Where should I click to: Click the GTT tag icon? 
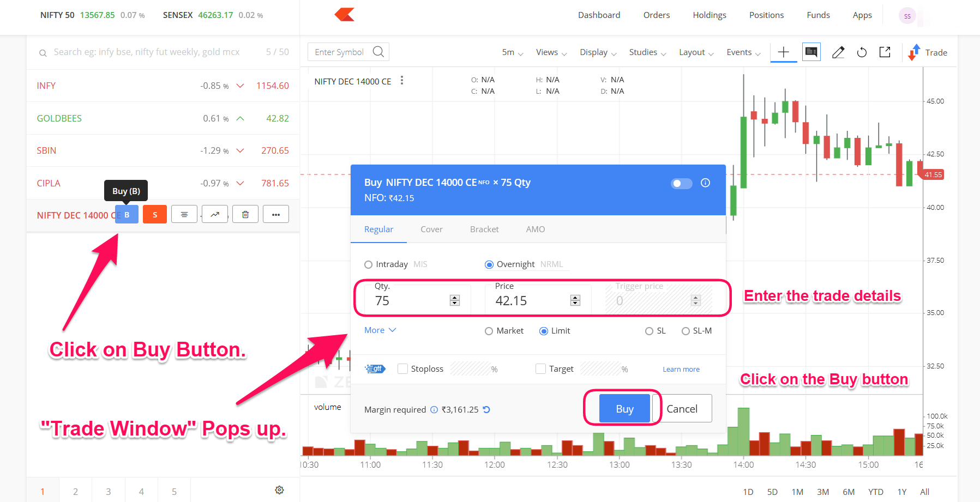click(x=375, y=369)
